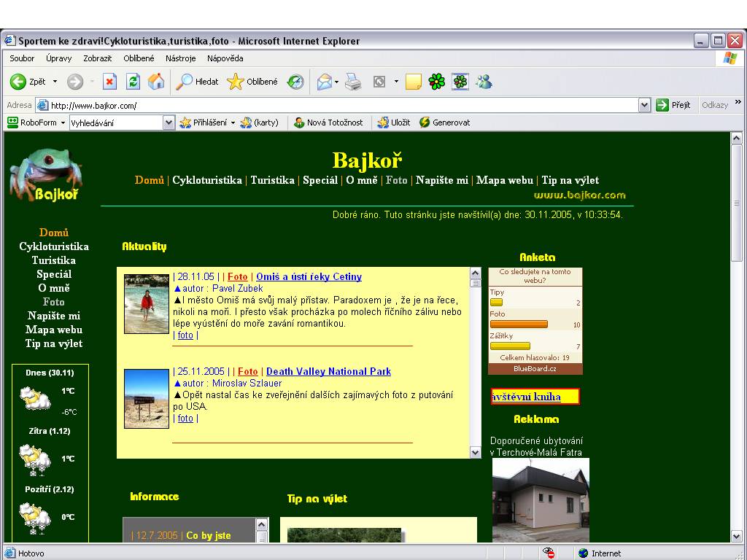This screenshot has width=747, height=560.
Task: Click the Foto poll result bar
Action: (519, 324)
